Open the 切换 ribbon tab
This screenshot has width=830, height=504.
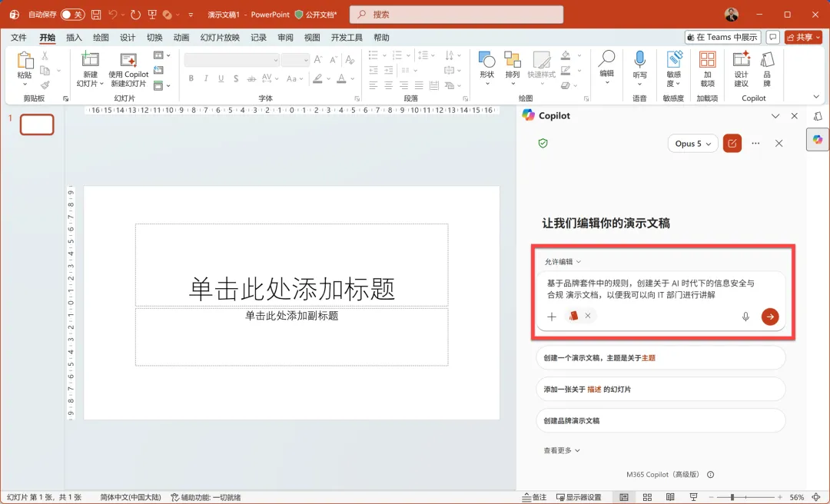click(154, 37)
